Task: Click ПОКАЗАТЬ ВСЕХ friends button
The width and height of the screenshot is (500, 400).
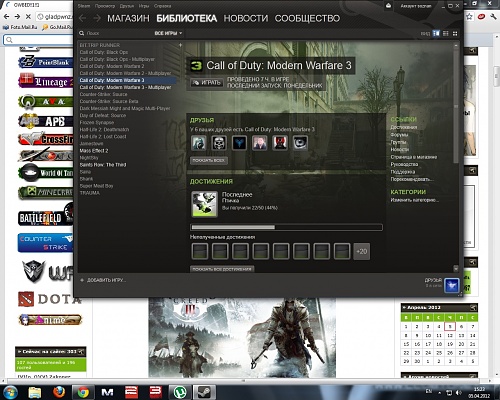Action: click(x=209, y=160)
